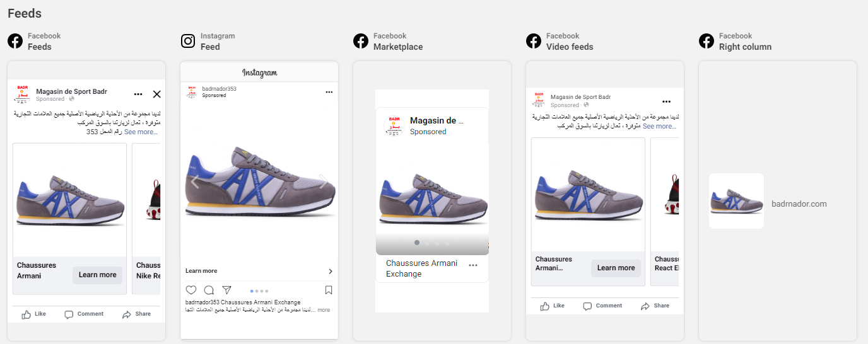Expand See more text in Facebook Feeds
The height and width of the screenshot is (344, 868).
click(x=141, y=132)
